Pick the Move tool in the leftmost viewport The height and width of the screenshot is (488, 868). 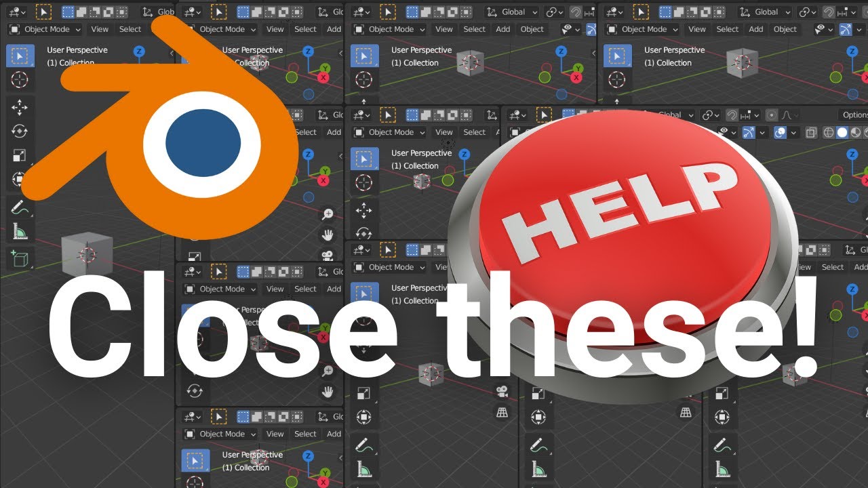click(20, 106)
